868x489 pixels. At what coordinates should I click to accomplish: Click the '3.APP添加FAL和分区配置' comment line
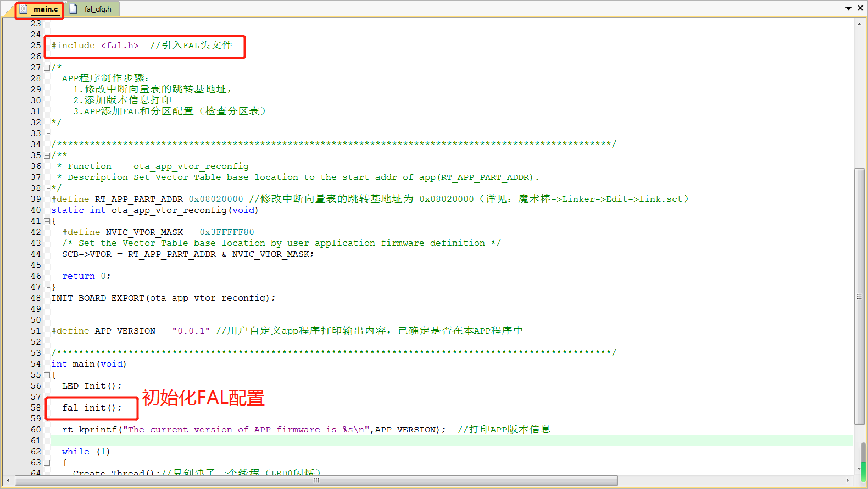click(x=171, y=111)
